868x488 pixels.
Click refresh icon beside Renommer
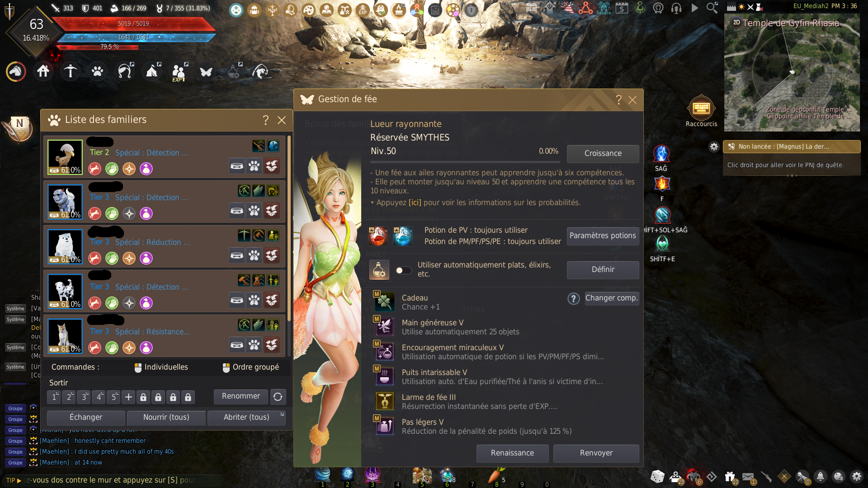pyautogui.click(x=278, y=397)
